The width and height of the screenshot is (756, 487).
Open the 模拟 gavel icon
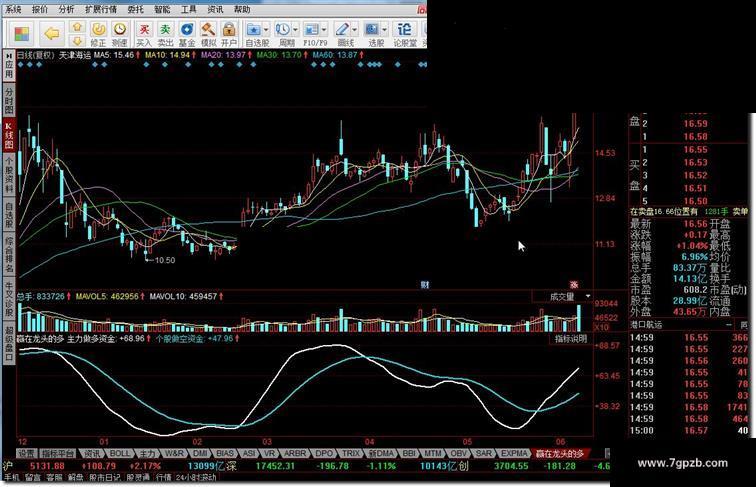tap(208, 29)
